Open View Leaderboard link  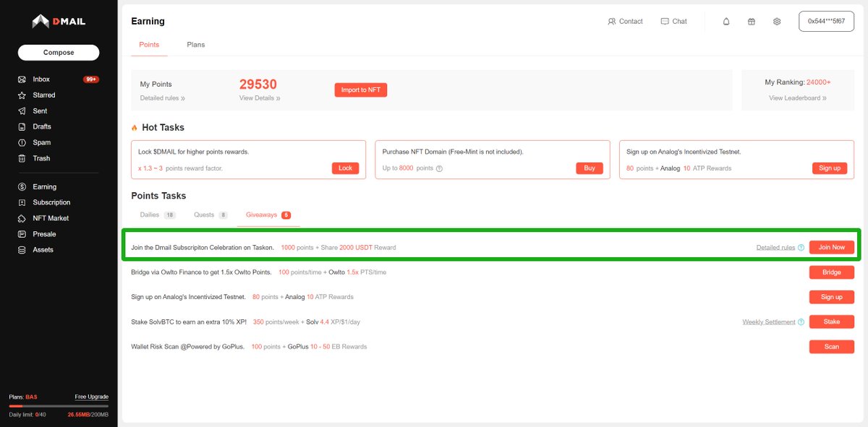tap(798, 98)
